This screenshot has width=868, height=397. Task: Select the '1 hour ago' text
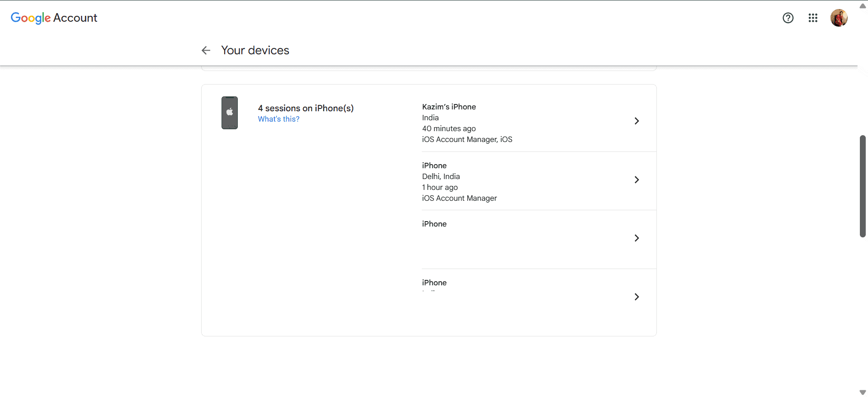440,187
